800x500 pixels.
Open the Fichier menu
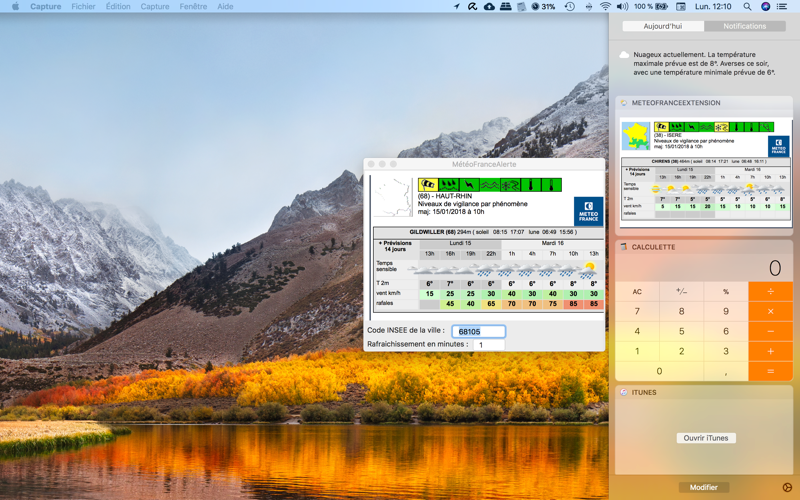point(83,7)
